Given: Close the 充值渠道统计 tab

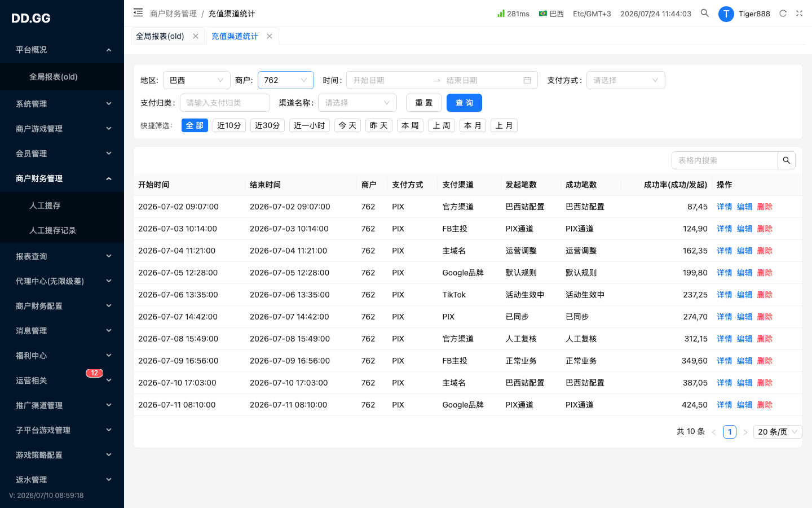Looking at the screenshot, I should [270, 36].
